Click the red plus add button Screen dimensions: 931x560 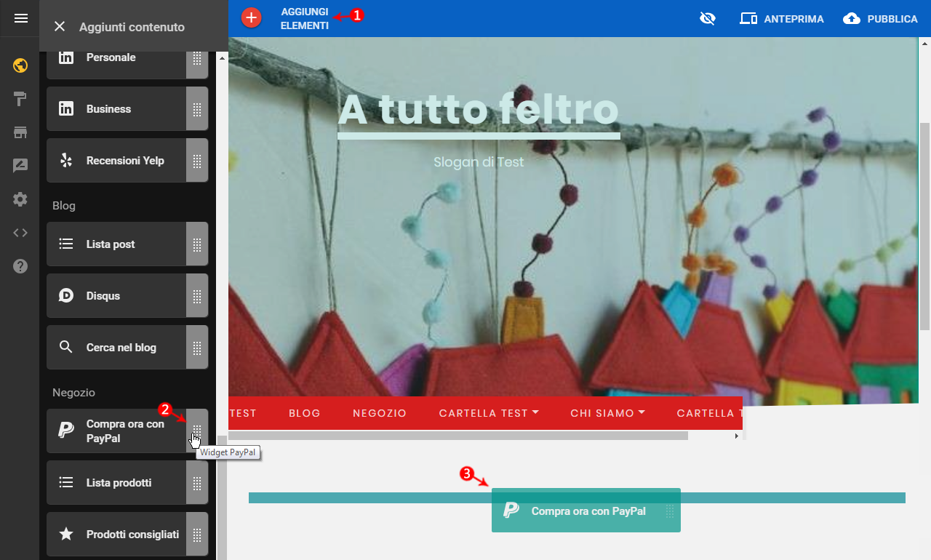(251, 17)
